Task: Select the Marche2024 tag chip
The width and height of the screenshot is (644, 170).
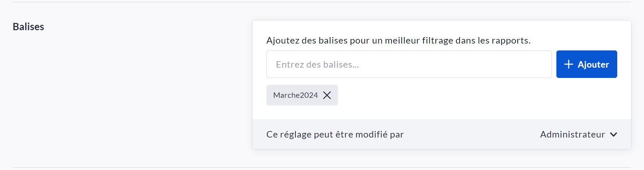Action: [295, 95]
